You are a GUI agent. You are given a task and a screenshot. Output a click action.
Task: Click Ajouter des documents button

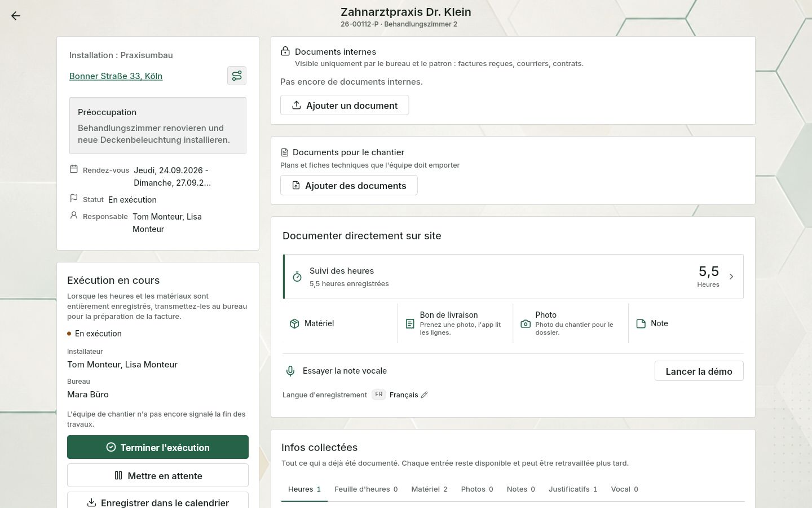click(349, 186)
